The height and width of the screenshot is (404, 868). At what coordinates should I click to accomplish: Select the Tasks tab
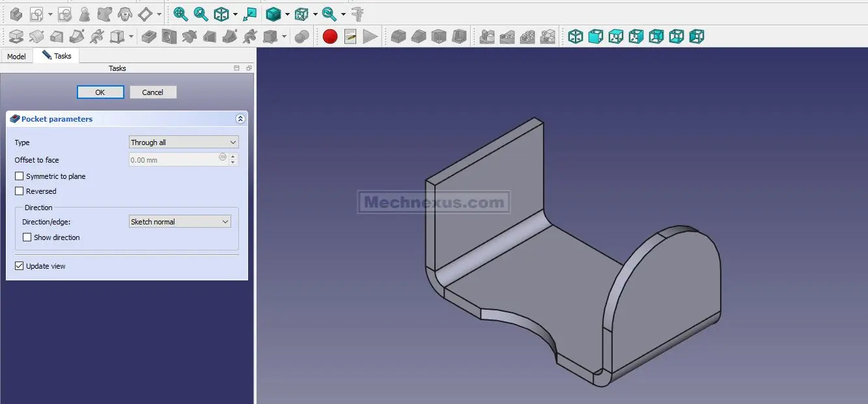click(57, 56)
